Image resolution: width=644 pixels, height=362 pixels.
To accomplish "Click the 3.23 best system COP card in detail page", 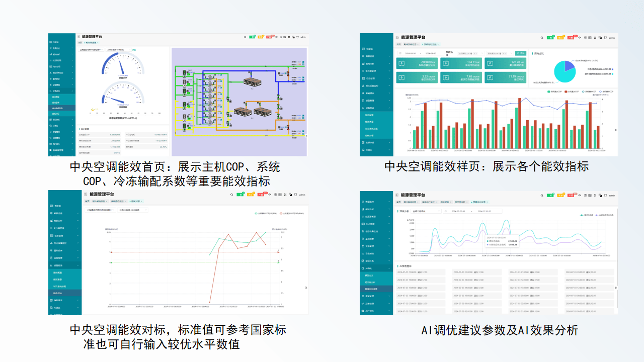I will point(417,77).
